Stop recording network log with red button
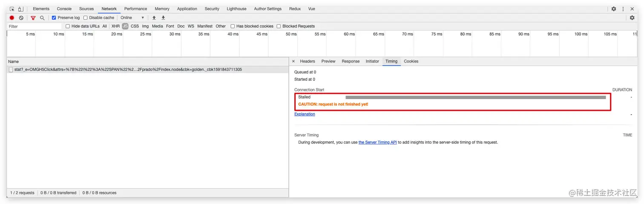Image resolution: width=644 pixels, height=204 pixels. coord(12,18)
